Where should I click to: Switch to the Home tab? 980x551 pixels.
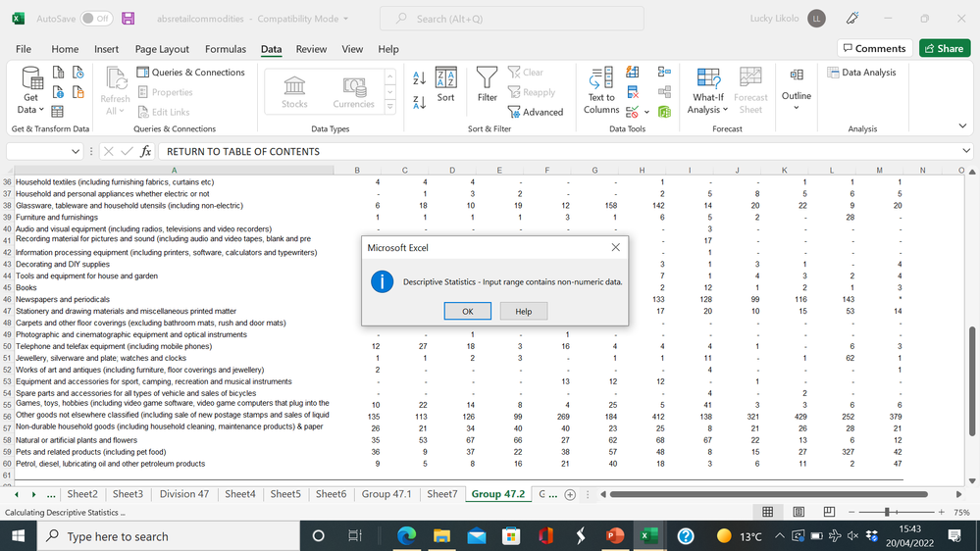(x=65, y=49)
